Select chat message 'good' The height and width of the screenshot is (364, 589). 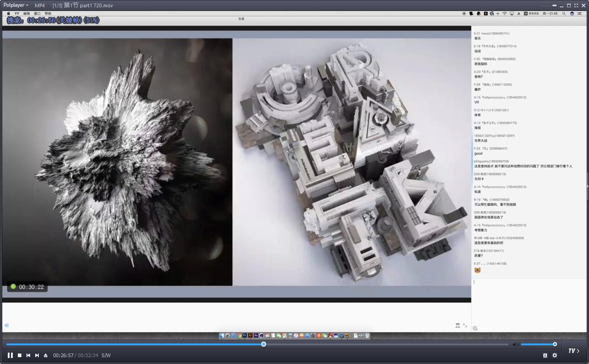click(479, 153)
